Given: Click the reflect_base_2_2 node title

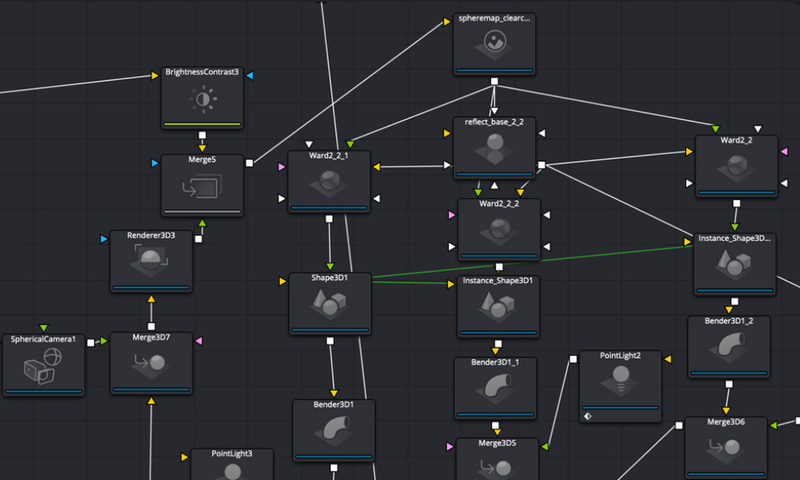Looking at the screenshot, I should click(x=494, y=122).
